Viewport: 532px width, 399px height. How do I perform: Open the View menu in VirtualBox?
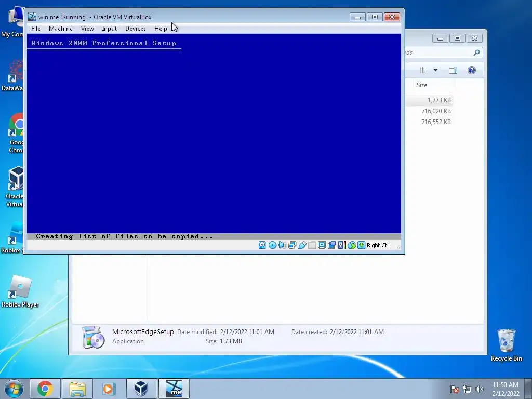[x=87, y=29]
